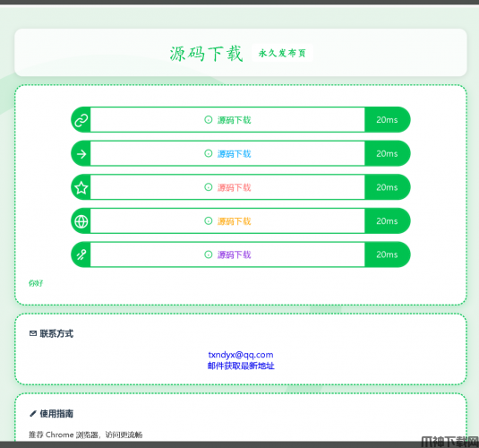The height and width of the screenshot is (448, 479).
Task: Click the 20ms badge next to blue link
Action: pyautogui.click(x=387, y=153)
